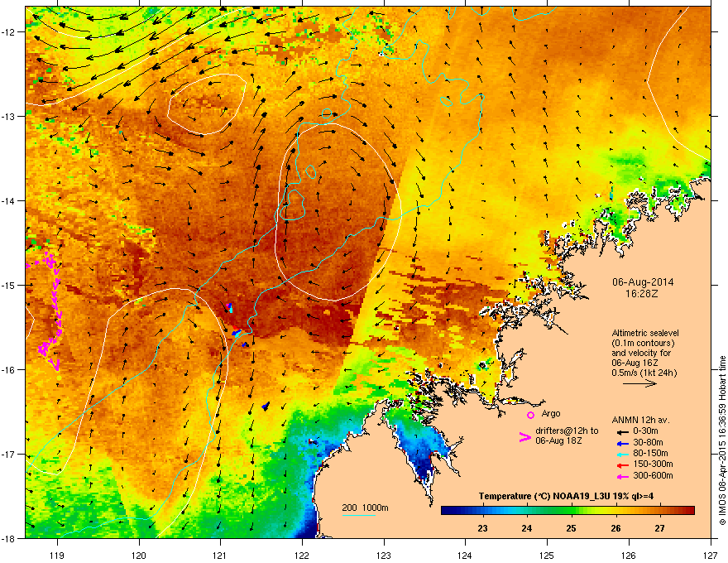Click the '0-30m' depth label
The image size is (728, 563).
pos(646,431)
